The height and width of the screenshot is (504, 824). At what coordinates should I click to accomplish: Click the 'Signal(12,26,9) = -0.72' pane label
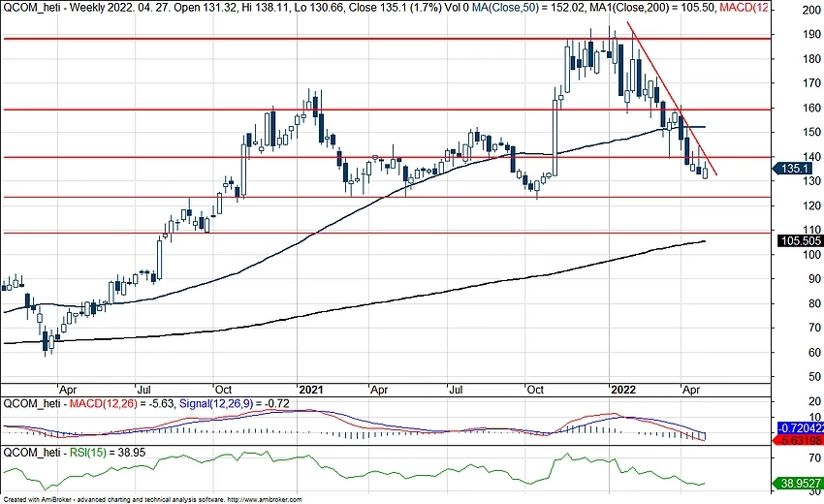(x=235, y=403)
